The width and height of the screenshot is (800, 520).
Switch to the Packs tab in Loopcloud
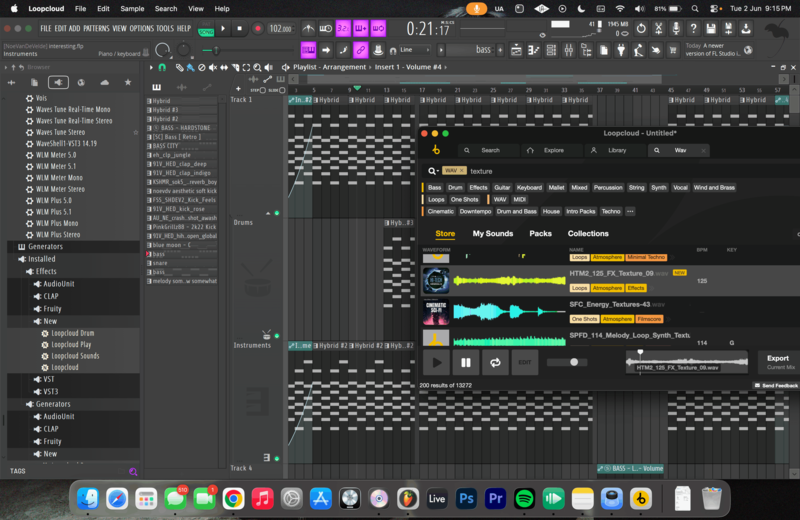[540, 234]
